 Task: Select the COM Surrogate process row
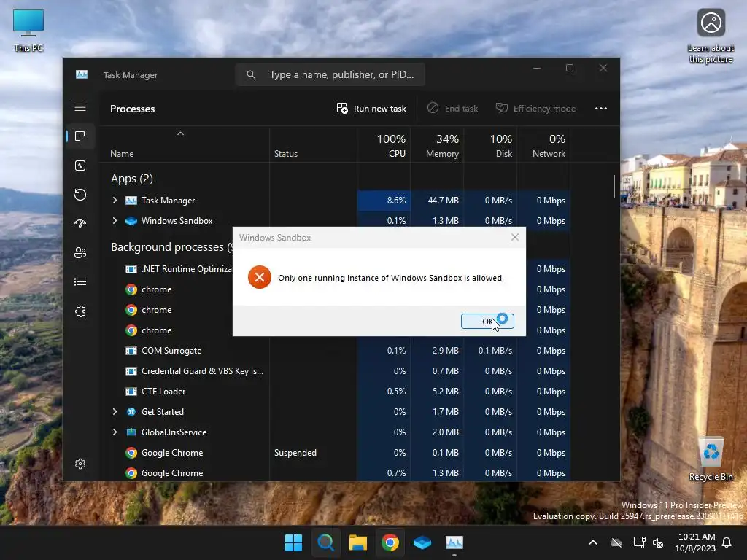[x=335, y=351]
